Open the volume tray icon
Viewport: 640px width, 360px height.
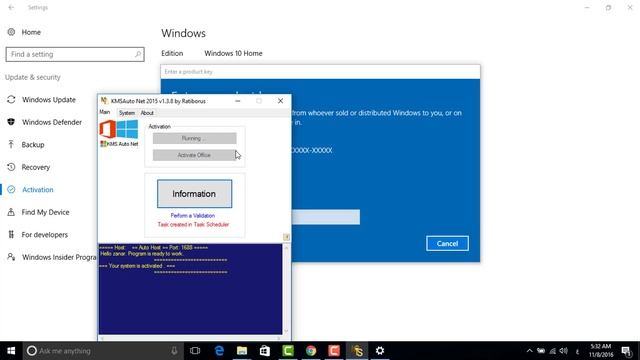(x=564, y=351)
